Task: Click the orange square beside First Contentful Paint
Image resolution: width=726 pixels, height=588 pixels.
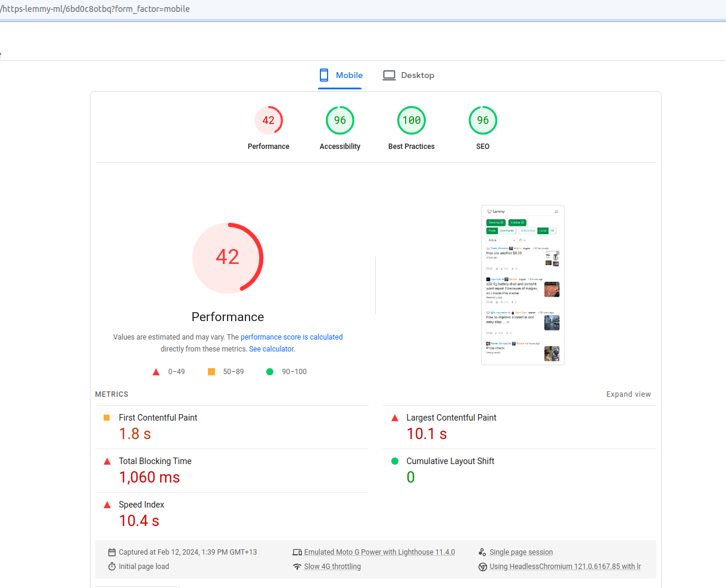Action: tap(107, 418)
